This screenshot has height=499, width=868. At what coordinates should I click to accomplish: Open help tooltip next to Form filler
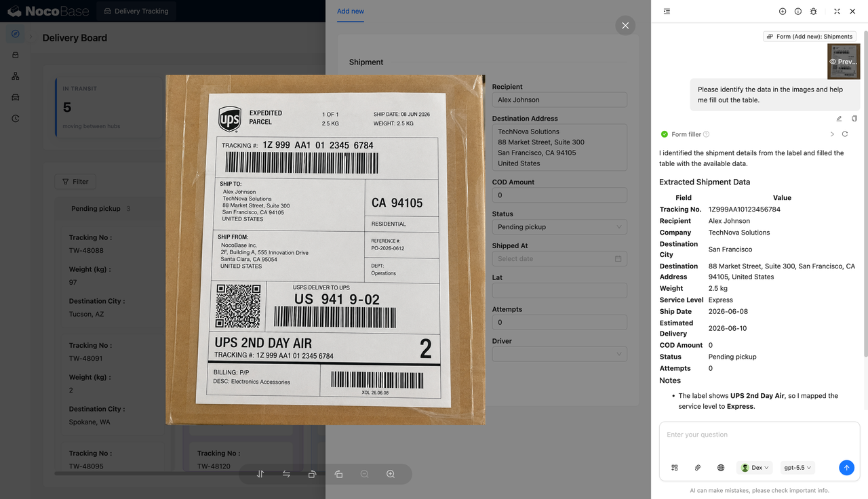tap(707, 134)
